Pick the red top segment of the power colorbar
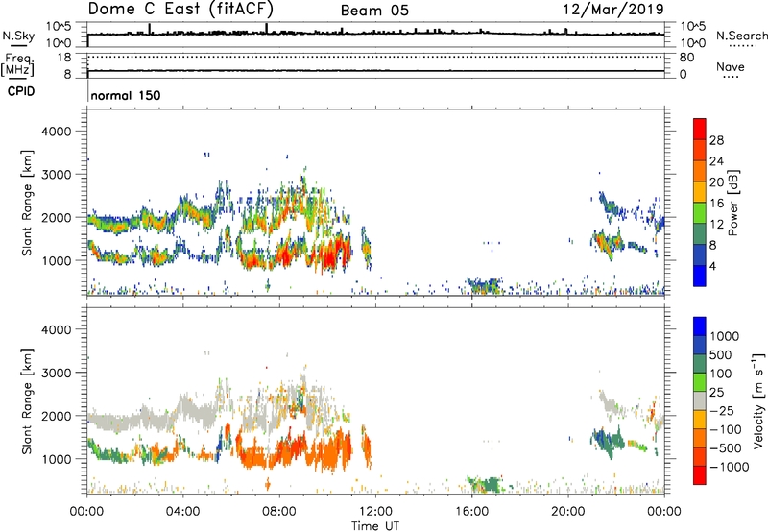Viewport: 768px width, 532px height. pyautogui.click(x=700, y=130)
